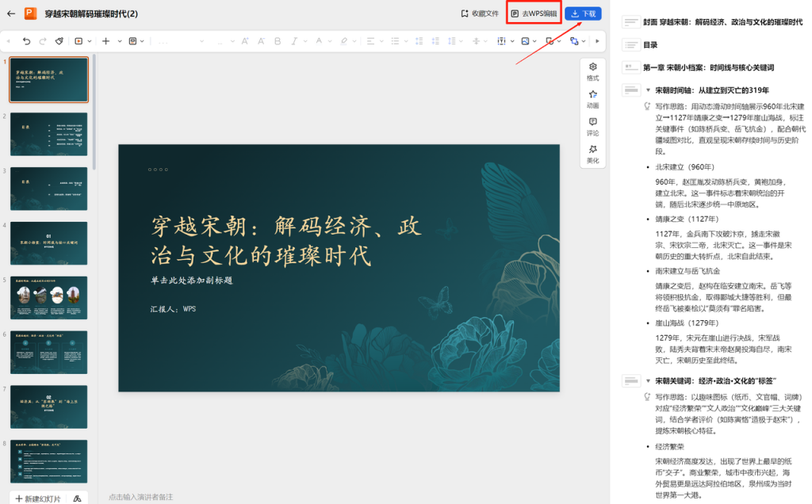Adjust line spacing

click(451, 41)
